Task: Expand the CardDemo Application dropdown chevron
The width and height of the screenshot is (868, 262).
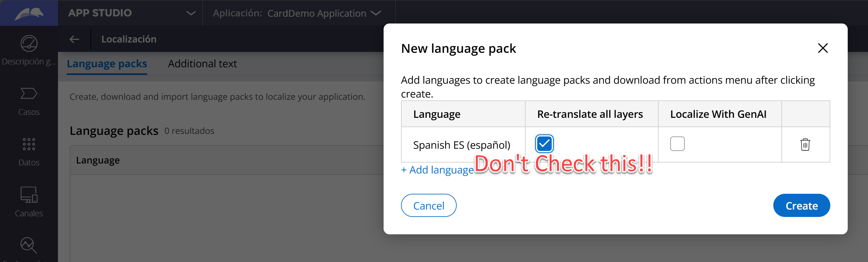Action: pyautogui.click(x=376, y=13)
